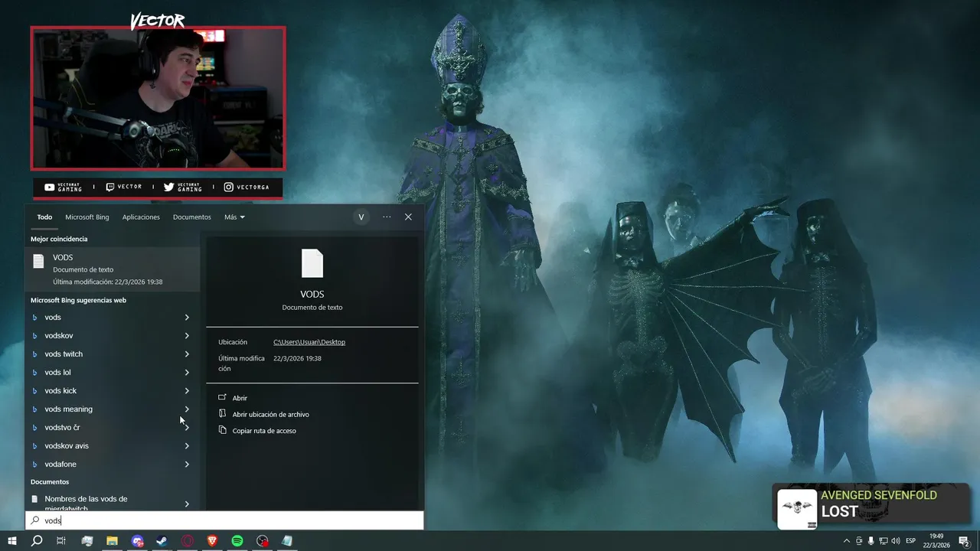Expand arrow next to 'vodskov' suggestion
The width and height of the screenshot is (980, 551).
pos(187,336)
